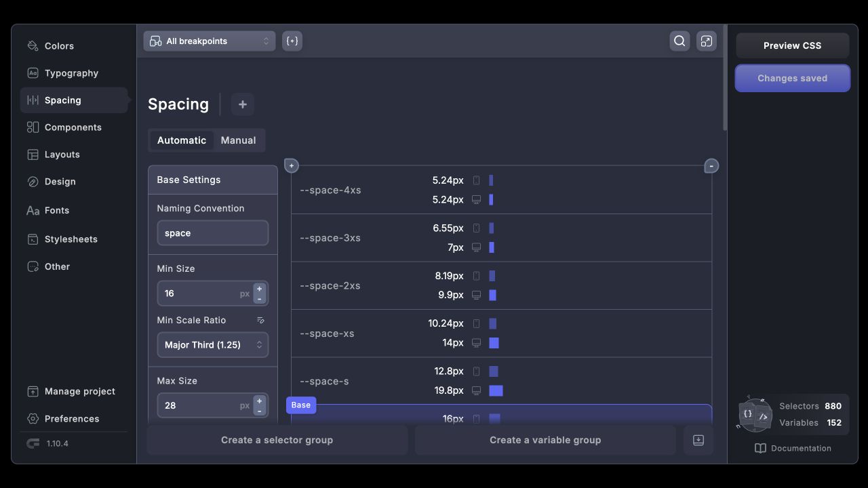Open the All breakpoints dropdown
This screenshot has width=868, height=488.
pos(210,41)
